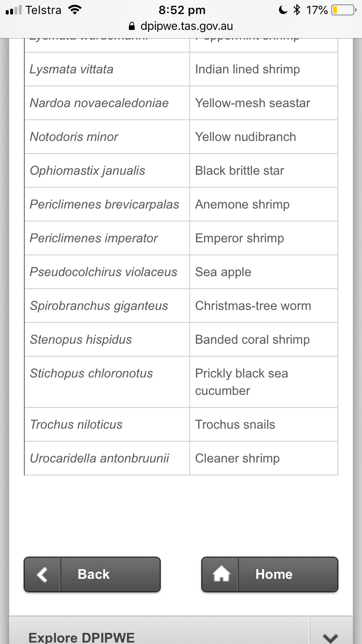This screenshot has height=644, width=362.
Task: Tap the Wi-Fi status icon
Action: click(75, 10)
